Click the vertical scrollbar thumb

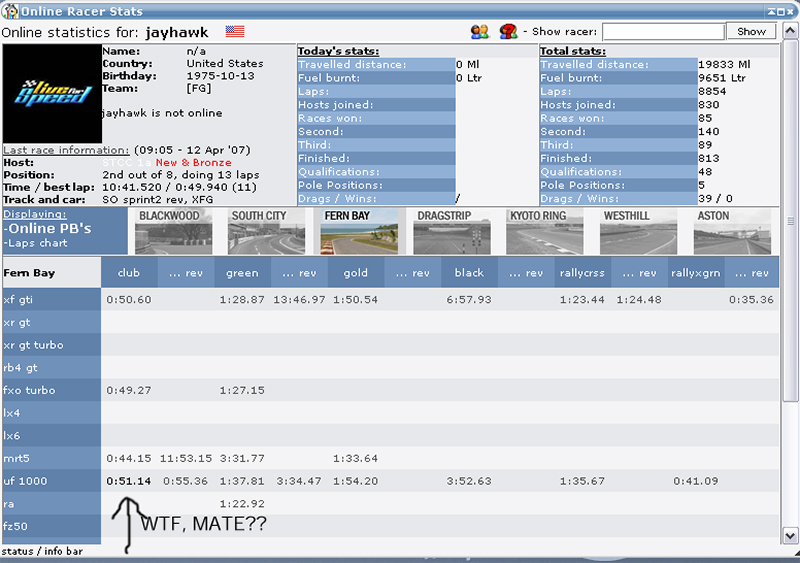790,221
